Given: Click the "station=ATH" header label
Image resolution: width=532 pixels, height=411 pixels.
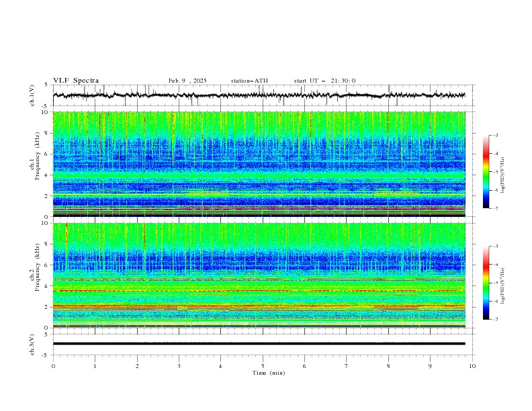Looking at the screenshot, I should click(249, 81).
